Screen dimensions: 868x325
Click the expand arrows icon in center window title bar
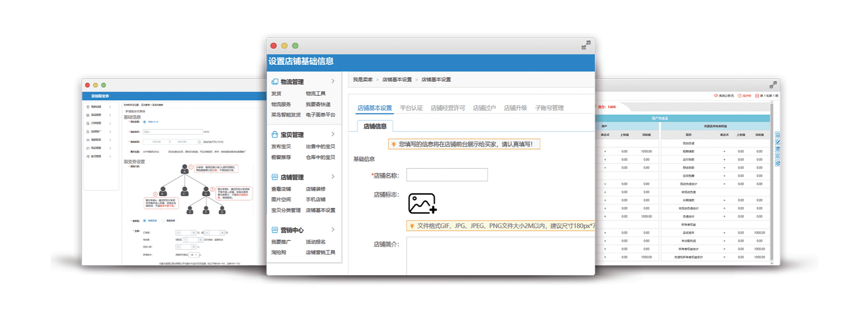click(x=585, y=45)
